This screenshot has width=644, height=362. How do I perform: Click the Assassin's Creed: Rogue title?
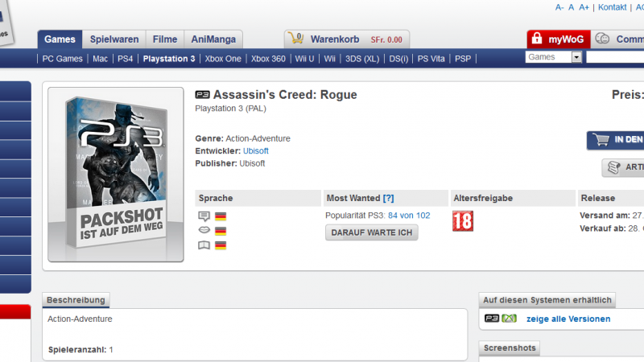point(285,95)
